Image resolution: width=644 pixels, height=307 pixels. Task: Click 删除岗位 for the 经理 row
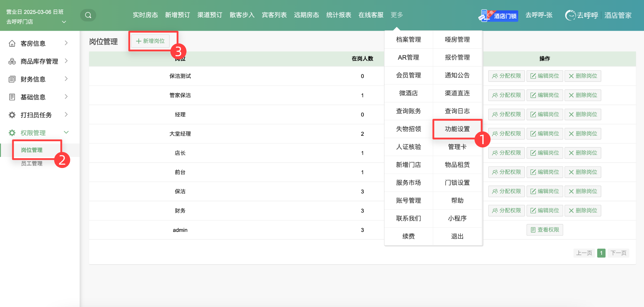tap(583, 114)
